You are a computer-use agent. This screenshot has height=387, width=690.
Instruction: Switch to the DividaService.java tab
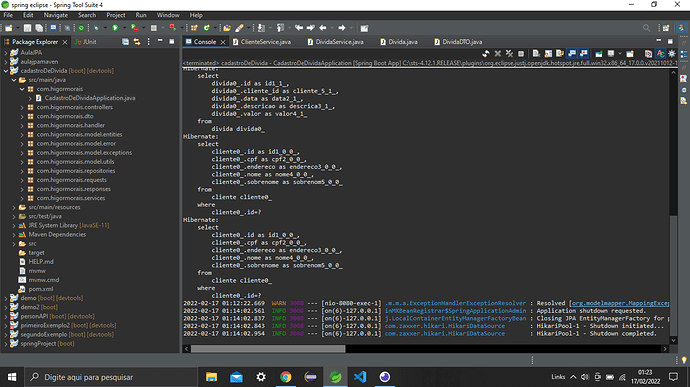(339, 42)
